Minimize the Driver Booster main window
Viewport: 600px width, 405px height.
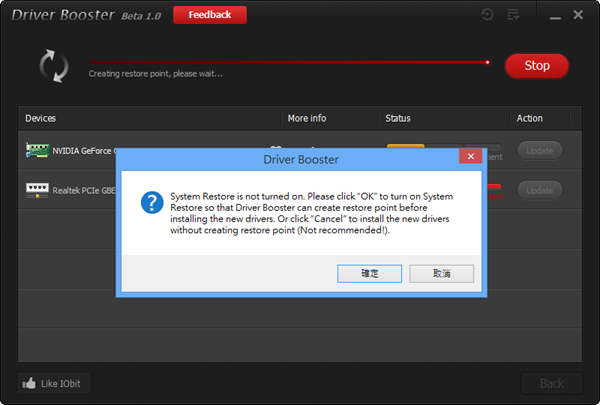(555, 16)
